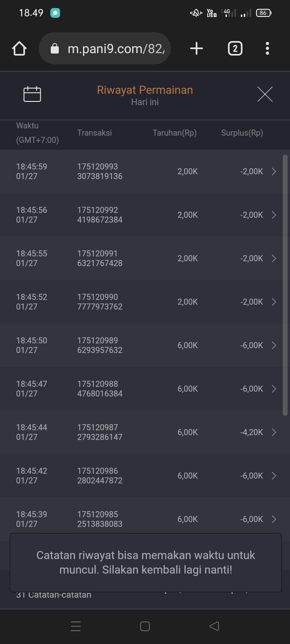The width and height of the screenshot is (290, 644).
Task: Expand details for 18:45:56 transaction
Action: (274, 215)
